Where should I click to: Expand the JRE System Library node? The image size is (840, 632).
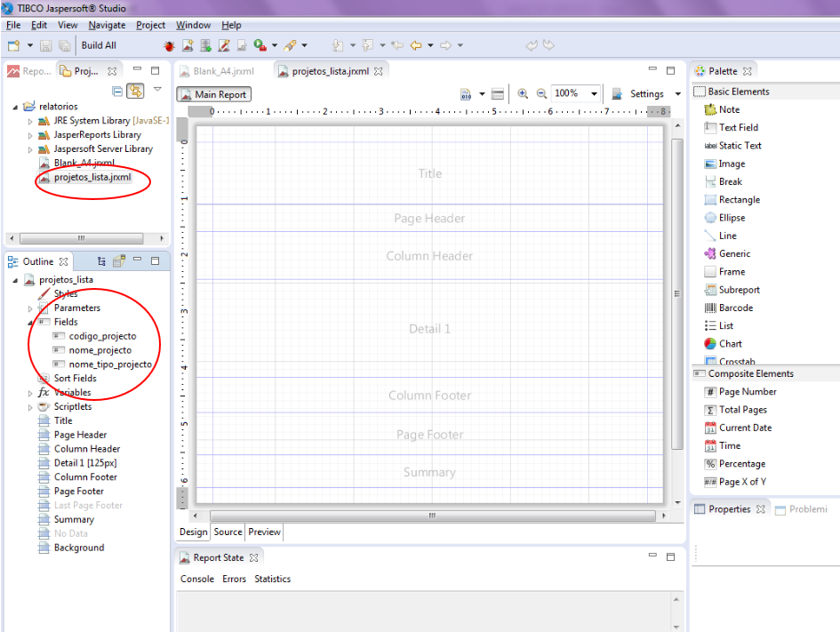pyautogui.click(x=30, y=122)
